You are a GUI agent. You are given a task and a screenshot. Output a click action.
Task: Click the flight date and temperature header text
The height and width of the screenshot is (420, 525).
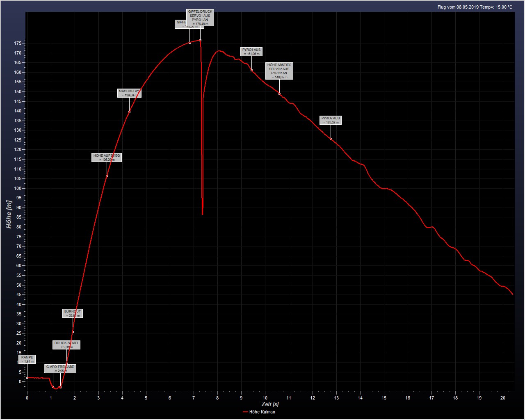475,7
